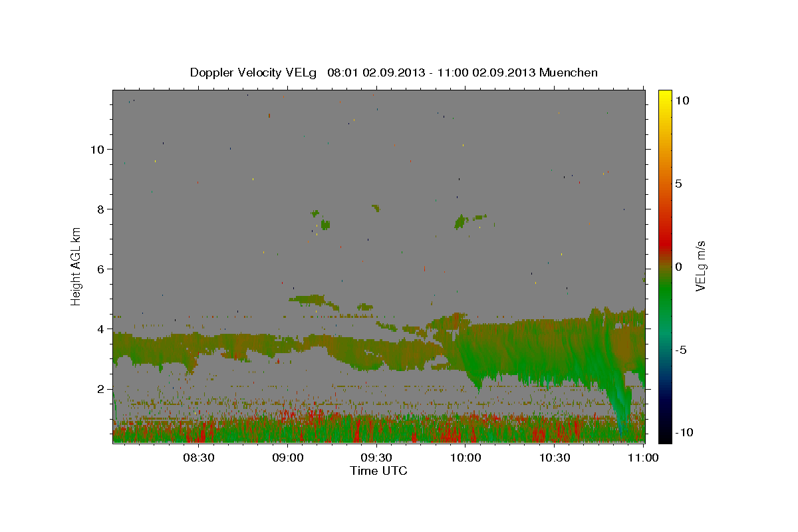Click the height tick label 2
The height and width of the screenshot is (532, 798).
pos(100,389)
